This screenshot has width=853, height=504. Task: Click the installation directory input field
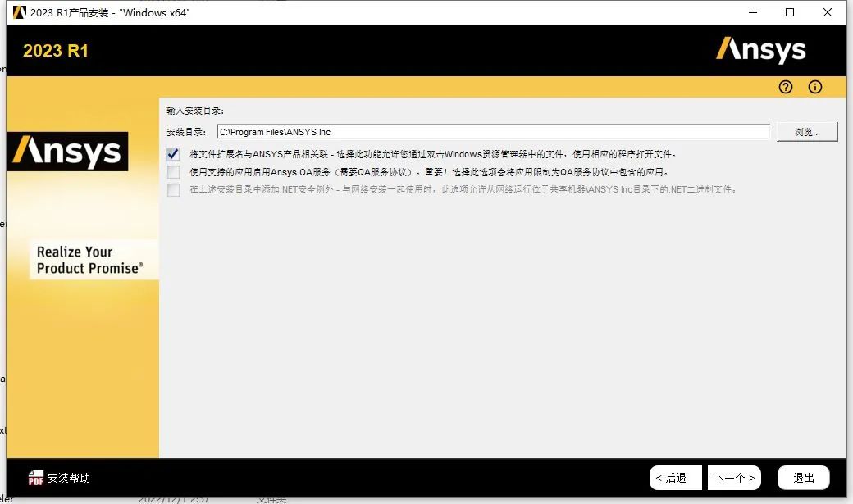(x=492, y=131)
